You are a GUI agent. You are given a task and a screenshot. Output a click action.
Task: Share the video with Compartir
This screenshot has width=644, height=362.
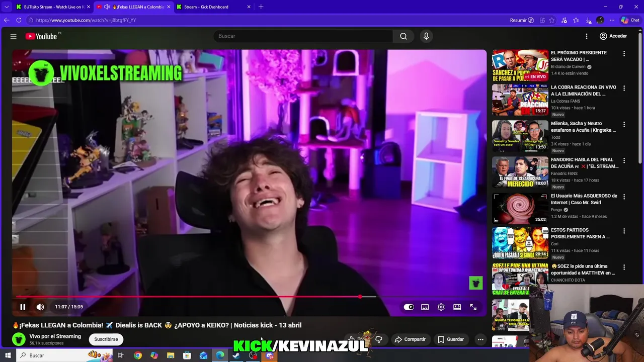410,339
